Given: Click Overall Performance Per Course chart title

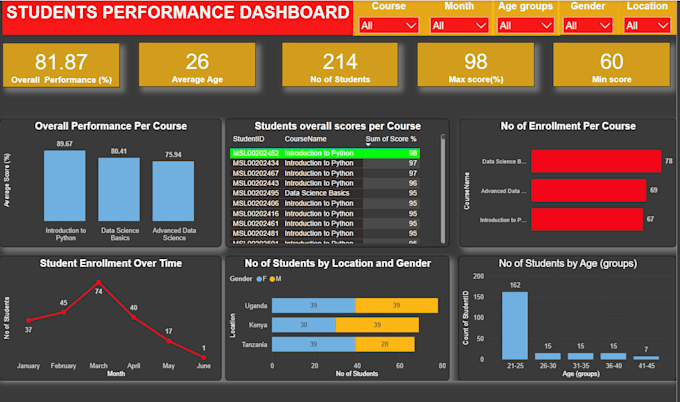Looking at the screenshot, I should (111, 126).
